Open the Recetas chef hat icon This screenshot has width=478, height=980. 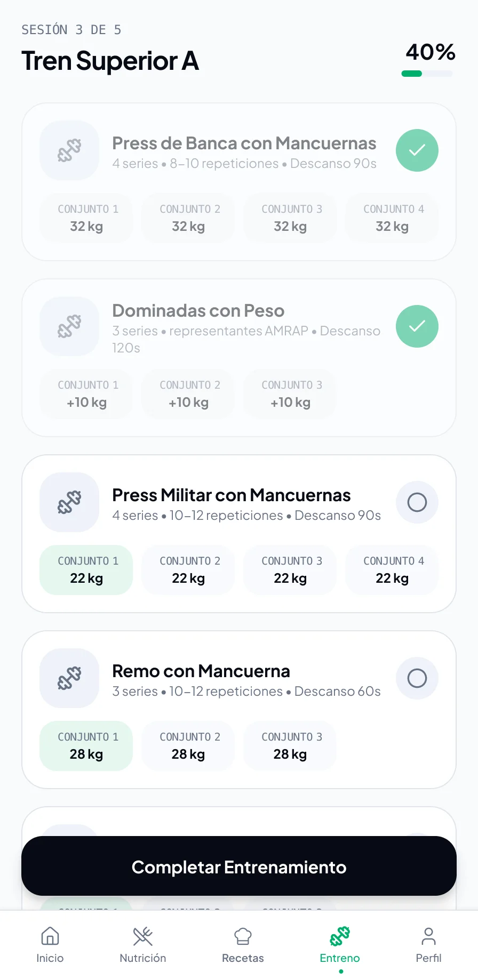click(243, 936)
